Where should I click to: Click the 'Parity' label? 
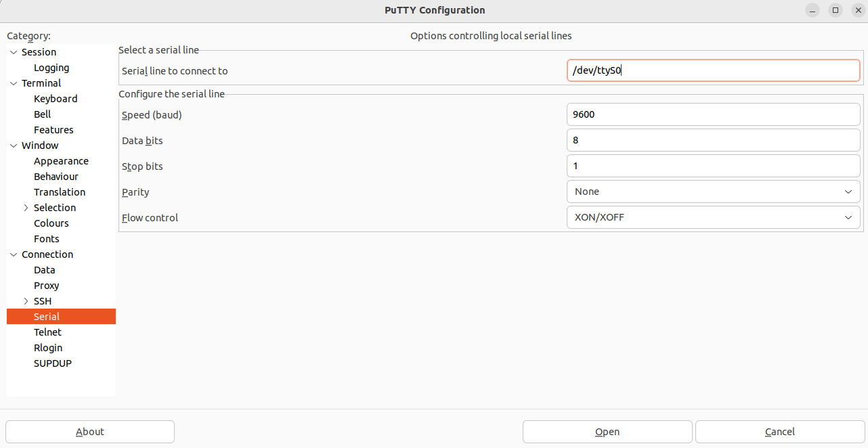[135, 192]
